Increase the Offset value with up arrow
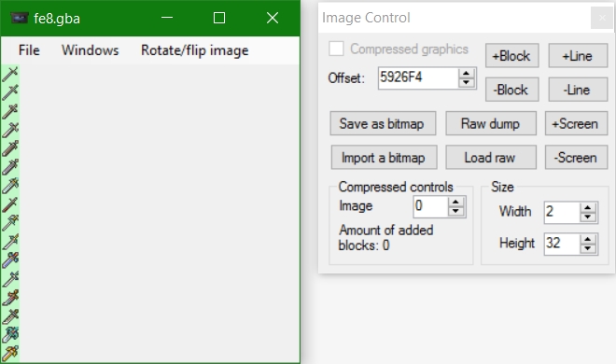This screenshot has width=616, height=364. coord(467,73)
